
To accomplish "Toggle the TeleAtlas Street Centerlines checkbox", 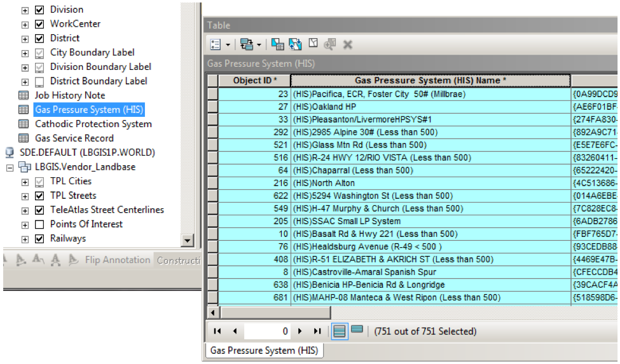I will click(39, 210).
